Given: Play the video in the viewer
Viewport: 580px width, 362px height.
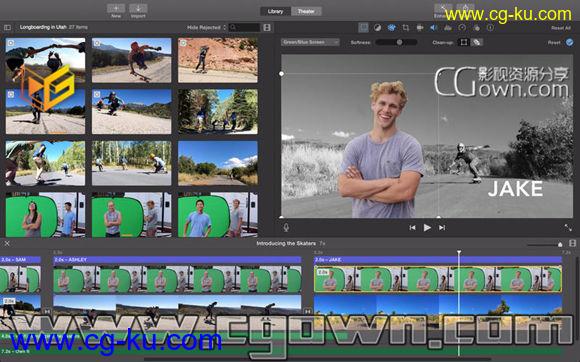Looking at the screenshot, I should [x=427, y=228].
